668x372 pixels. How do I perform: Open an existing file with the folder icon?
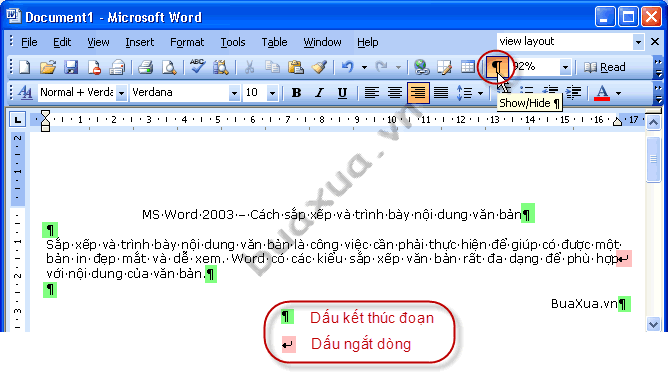pyautogui.click(x=48, y=67)
